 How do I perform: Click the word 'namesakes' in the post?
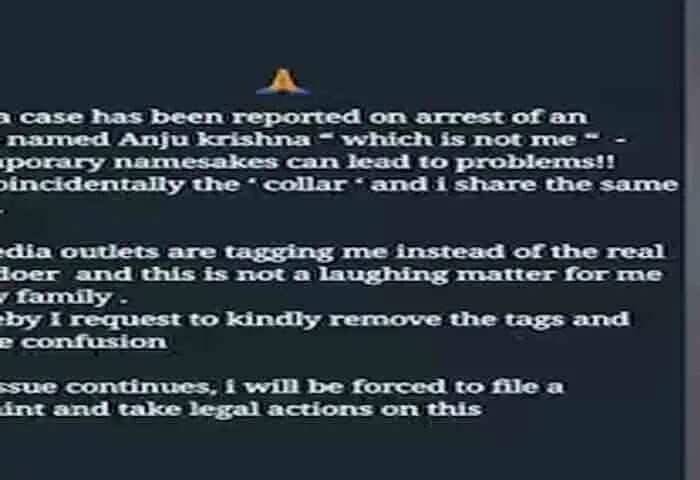point(196,162)
